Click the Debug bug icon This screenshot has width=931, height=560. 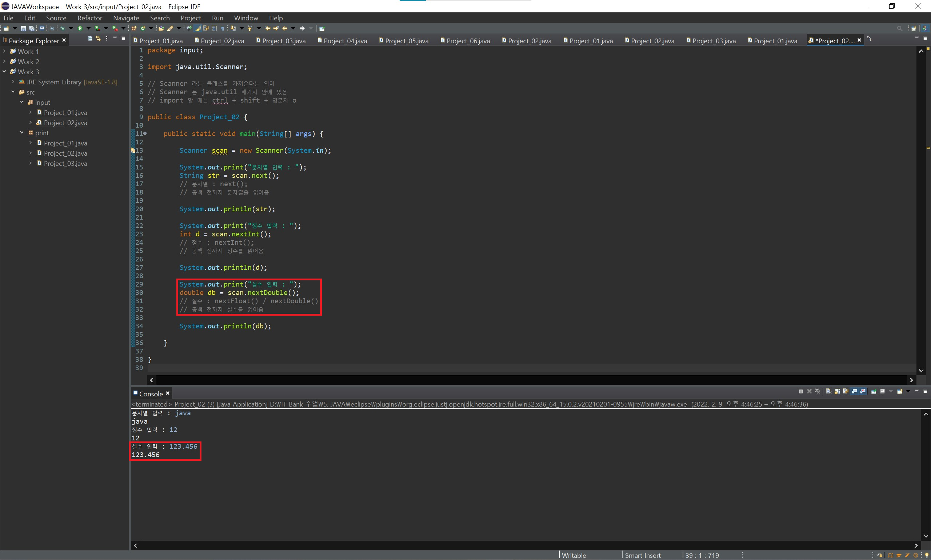[x=63, y=28]
